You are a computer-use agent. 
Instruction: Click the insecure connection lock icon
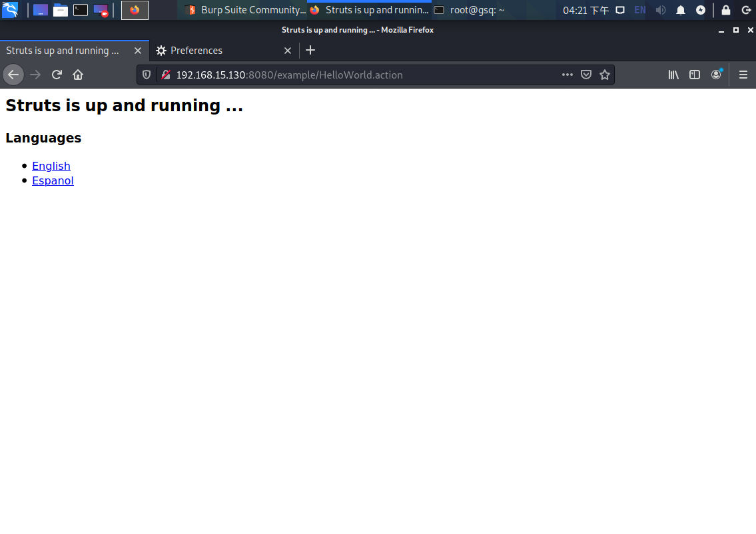(x=165, y=75)
